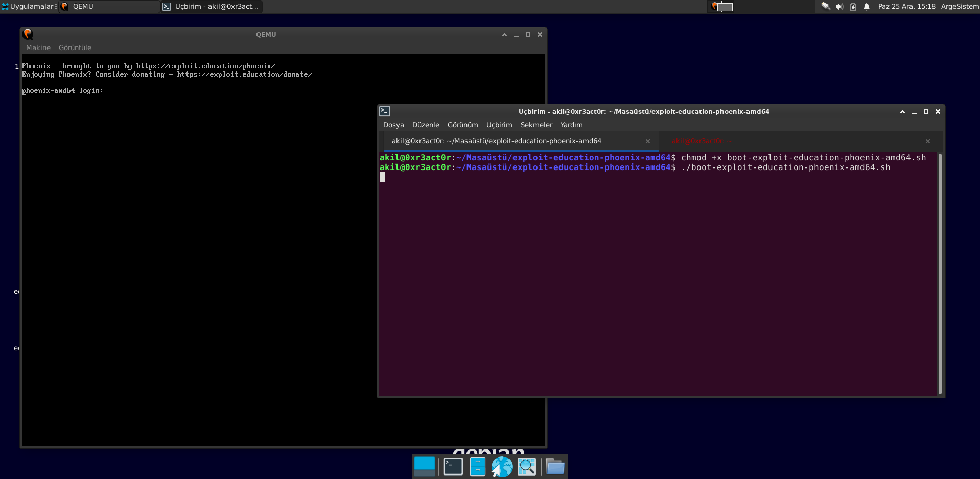Maximize the QEMU window
980x479 pixels.
coord(528,35)
